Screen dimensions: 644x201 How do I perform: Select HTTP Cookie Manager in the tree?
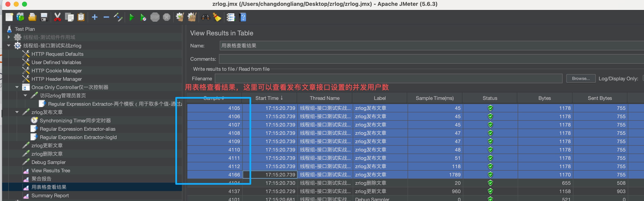57,71
